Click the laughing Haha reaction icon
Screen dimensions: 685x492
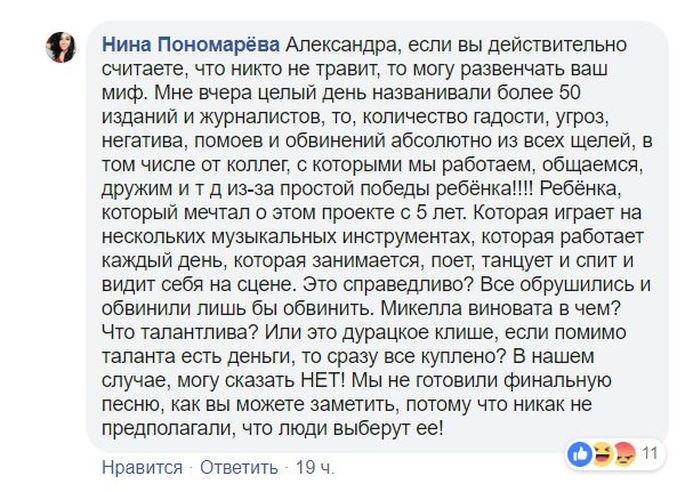click(602, 454)
